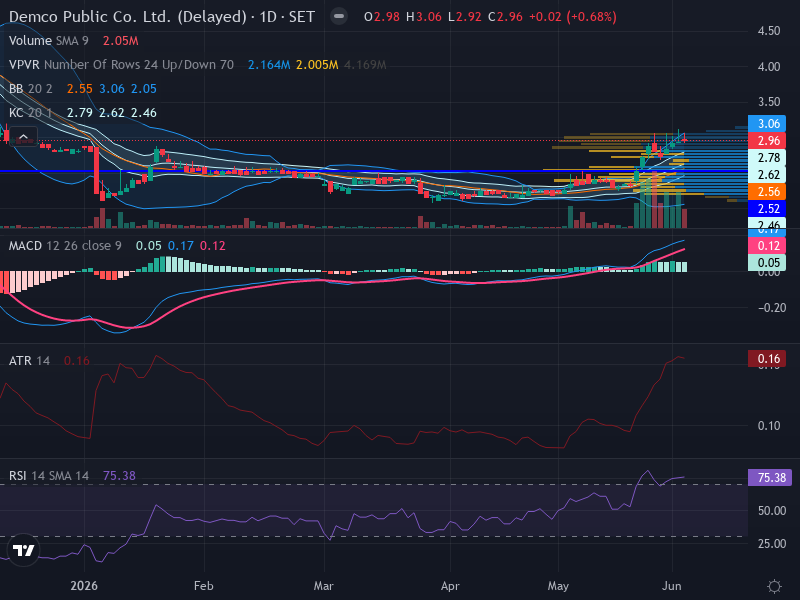Click the 2.52 blue horizontal line label
This screenshot has width=800, height=600.
coord(767,209)
